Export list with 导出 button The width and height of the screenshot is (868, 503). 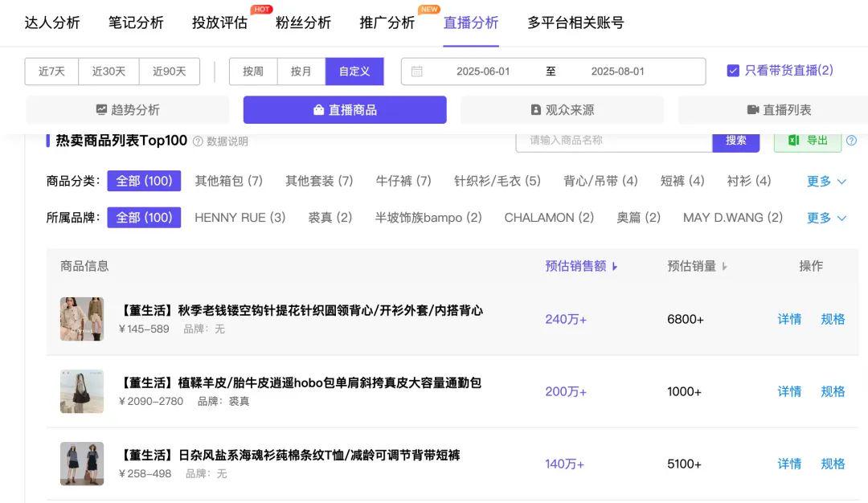tap(808, 141)
